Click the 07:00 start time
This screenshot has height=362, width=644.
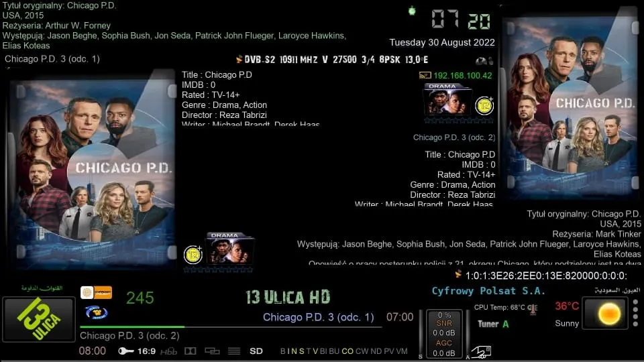point(400,317)
